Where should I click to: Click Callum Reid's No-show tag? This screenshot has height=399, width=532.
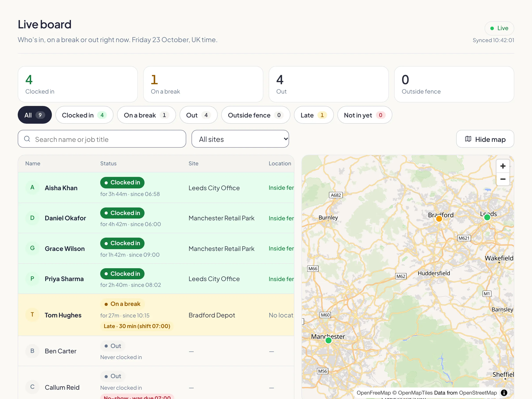point(137,397)
